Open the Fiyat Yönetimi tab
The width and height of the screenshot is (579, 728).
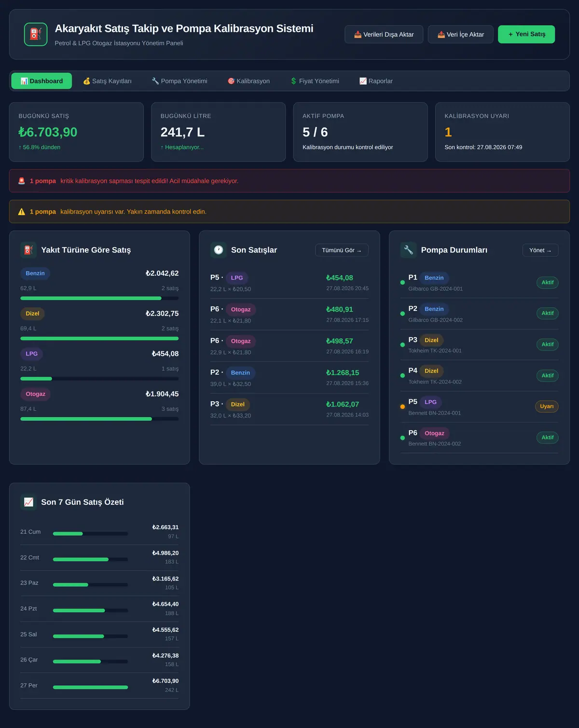[x=315, y=81]
